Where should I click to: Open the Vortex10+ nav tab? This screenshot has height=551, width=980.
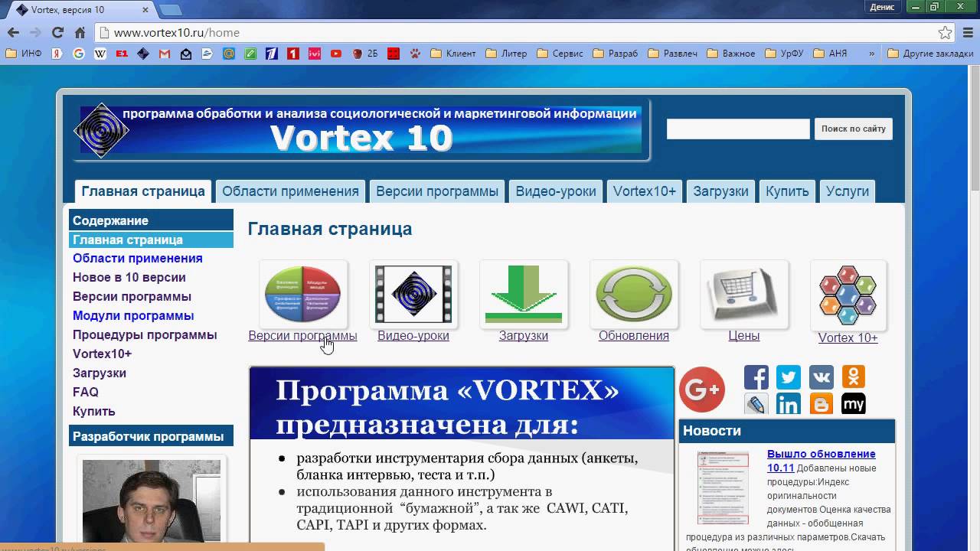(645, 191)
